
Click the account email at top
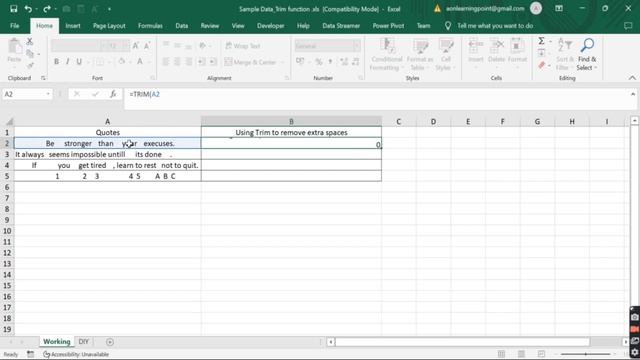485,9
